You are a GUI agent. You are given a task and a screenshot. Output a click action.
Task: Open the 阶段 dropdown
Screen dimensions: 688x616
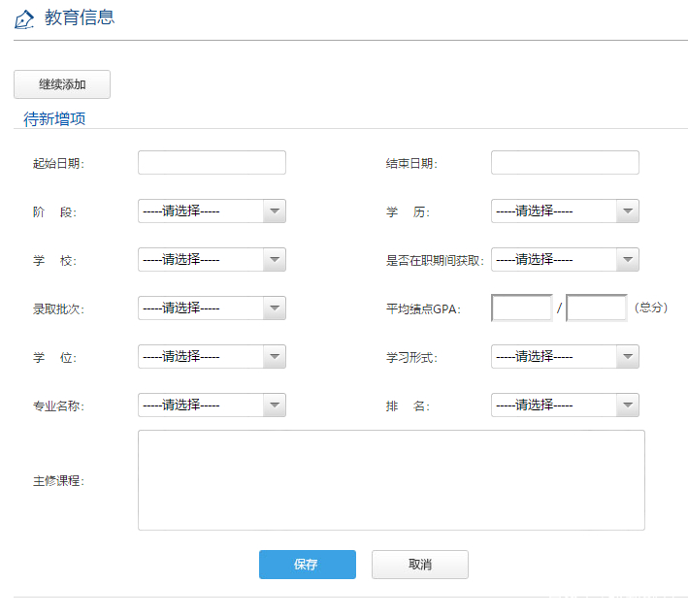click(212, 211)
